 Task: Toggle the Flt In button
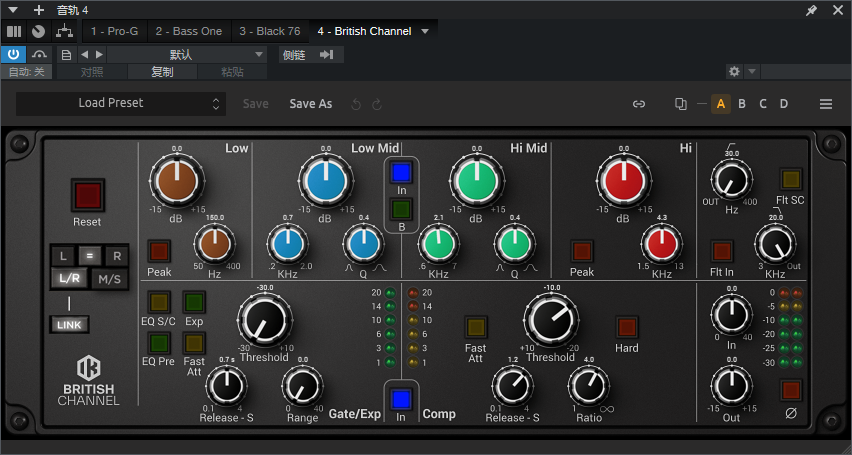click(x=722, y=251)
